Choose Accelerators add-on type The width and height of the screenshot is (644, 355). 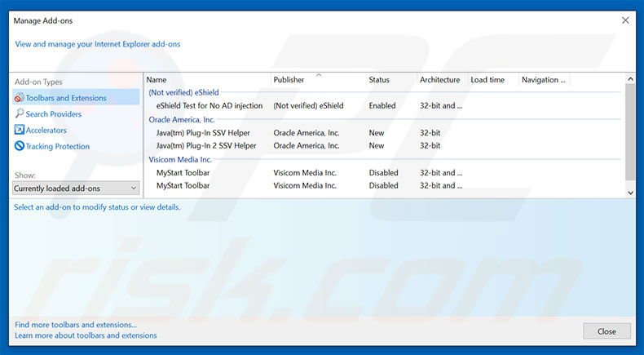[46, 130]
